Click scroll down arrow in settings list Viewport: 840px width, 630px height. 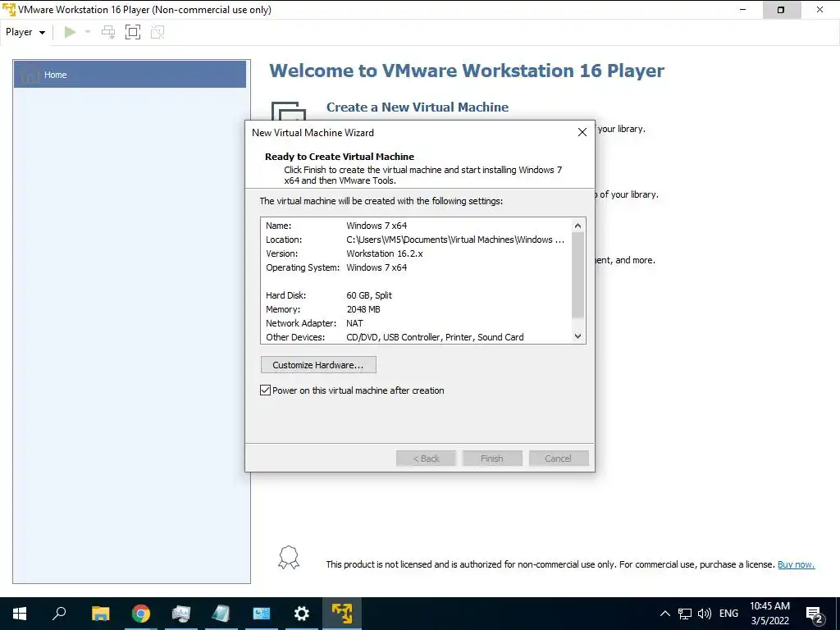pos(577,336)
